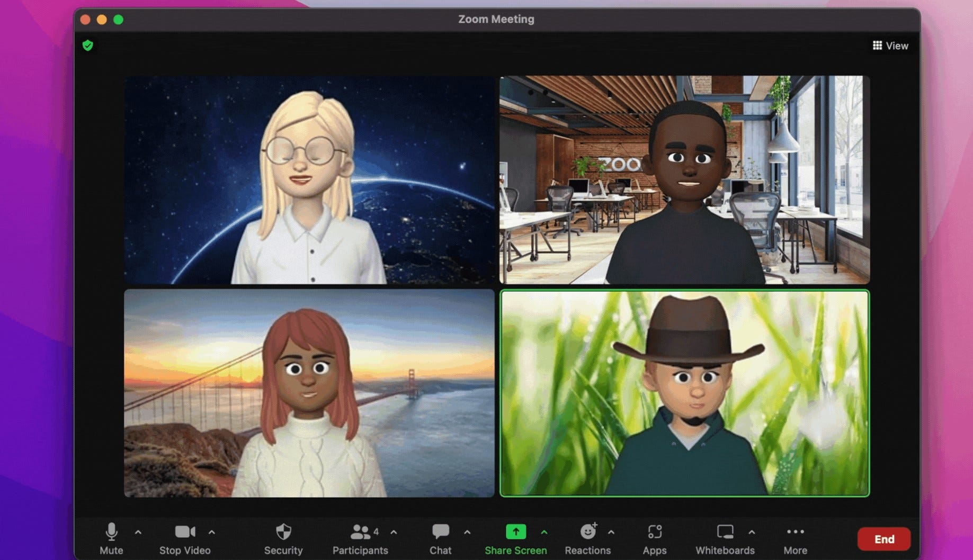Viewport: 973px width, 560px height.
Task: Click the green encryption shield icon
Action: pyautogui.click(x=88, y=46)
